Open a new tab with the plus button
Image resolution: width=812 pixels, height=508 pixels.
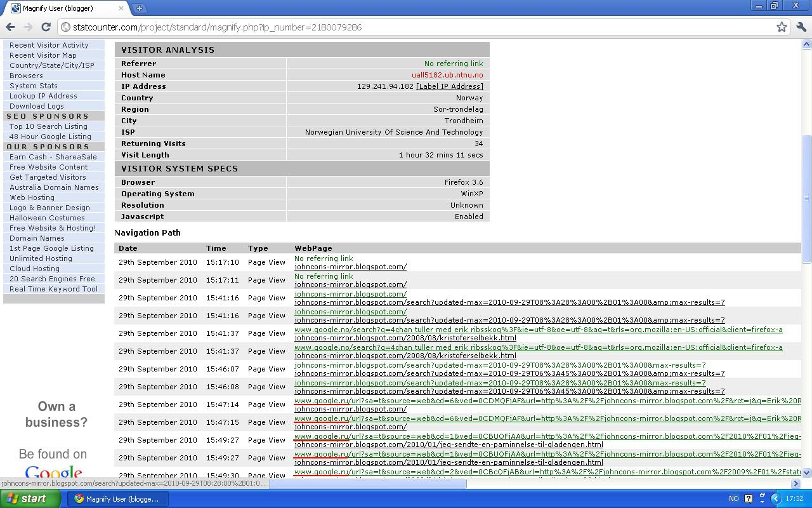coord(139,8)
